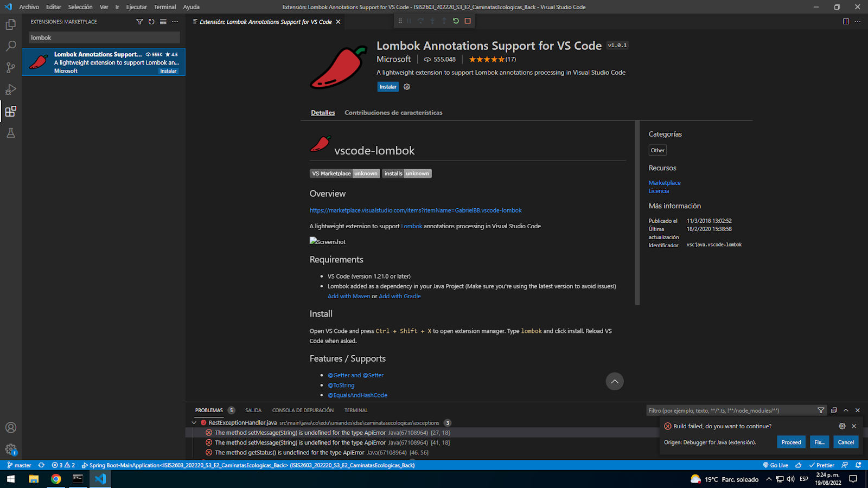Open the Terminal menu in menu bar
This screenshot has width=868, height=488.
coord(164,7)
